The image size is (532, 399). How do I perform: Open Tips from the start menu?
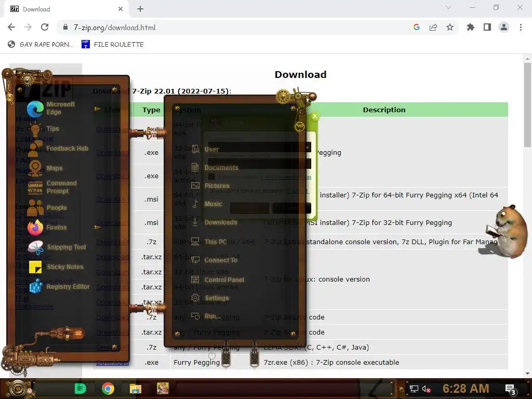click(44, 129)
